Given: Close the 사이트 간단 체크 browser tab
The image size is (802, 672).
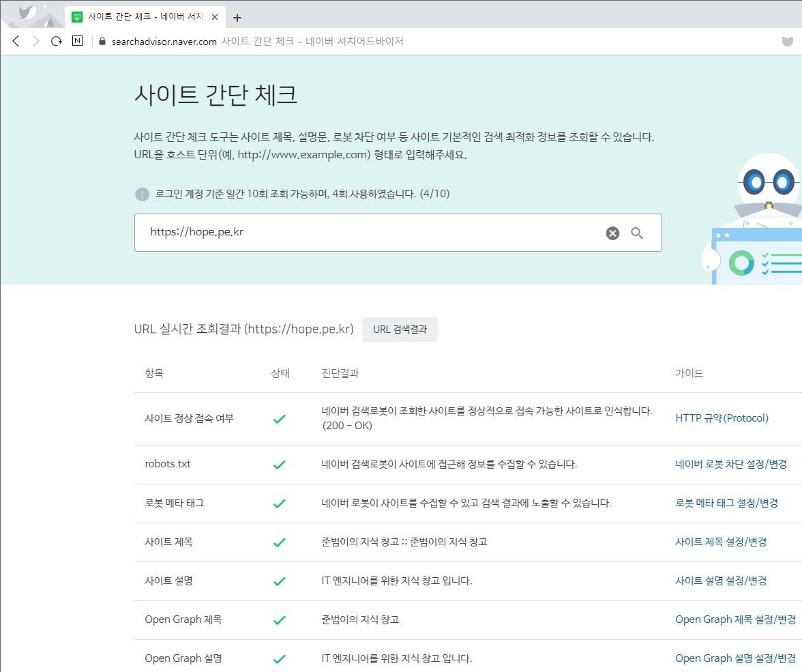Looking at the screenshot, I should [x=215, y=17].
